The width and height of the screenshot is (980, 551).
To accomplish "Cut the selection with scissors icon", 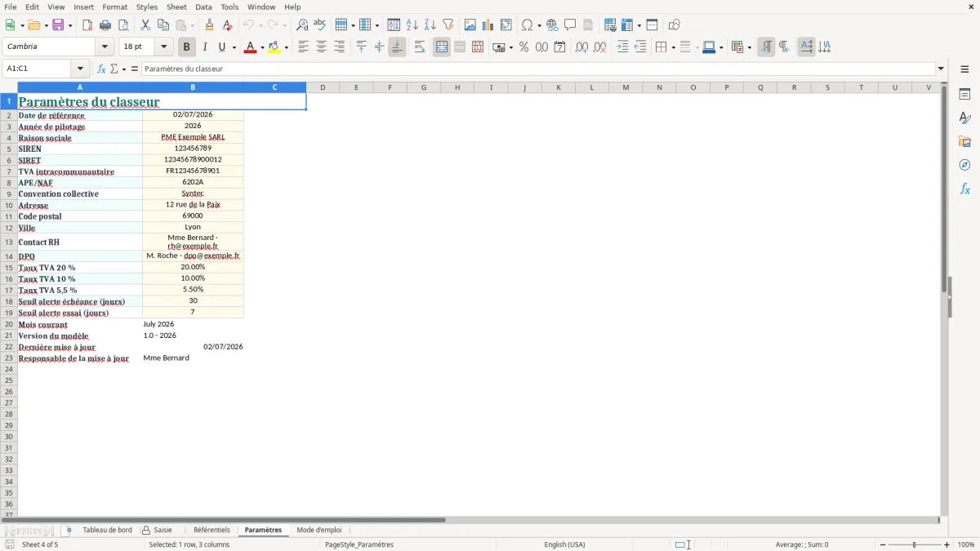I will [145, 24].
